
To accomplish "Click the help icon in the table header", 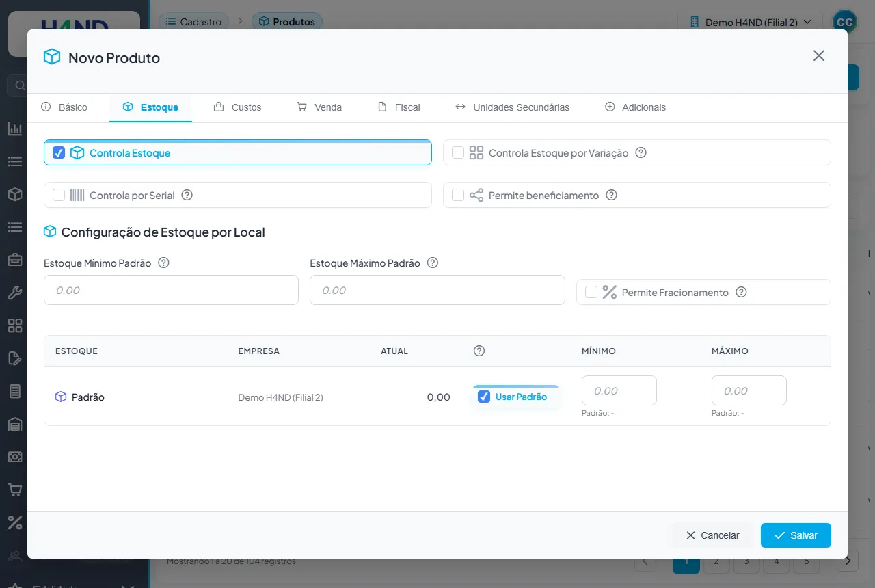I will pos(479,351).
